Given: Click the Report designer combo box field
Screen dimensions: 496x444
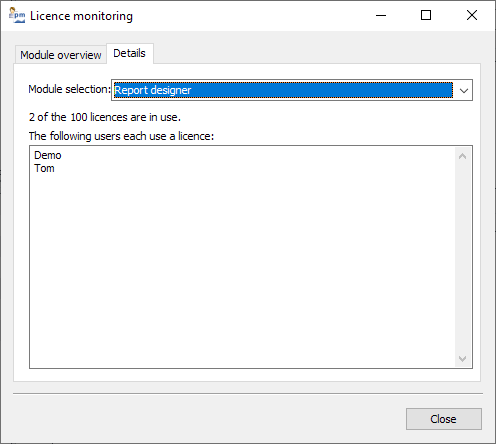Looking at the screenshot, I should [283, 90].
